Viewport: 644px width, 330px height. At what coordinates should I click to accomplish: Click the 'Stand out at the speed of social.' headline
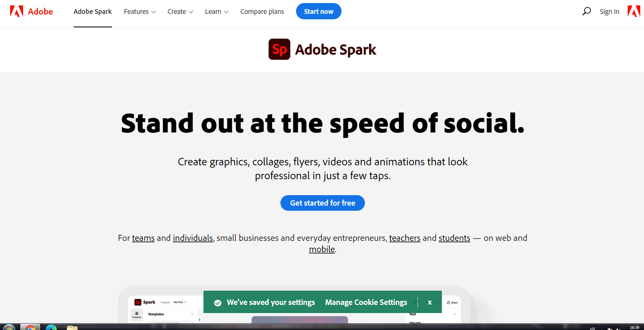(x=323, y=123)
